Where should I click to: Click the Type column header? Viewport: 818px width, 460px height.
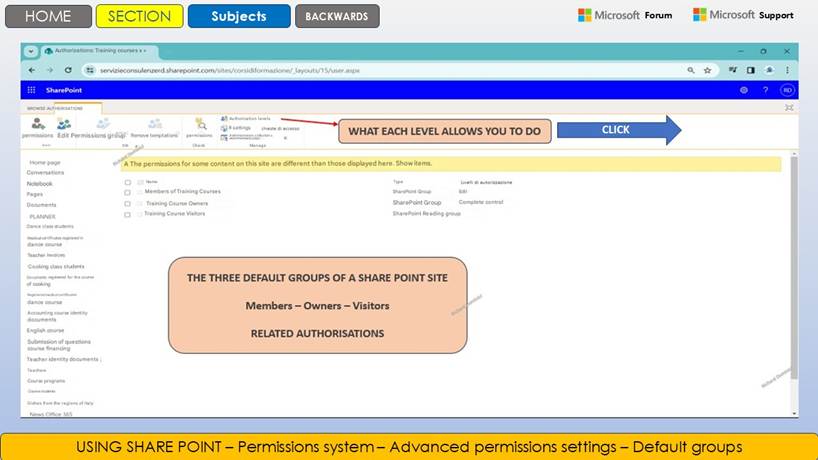(x=398, y=181)
